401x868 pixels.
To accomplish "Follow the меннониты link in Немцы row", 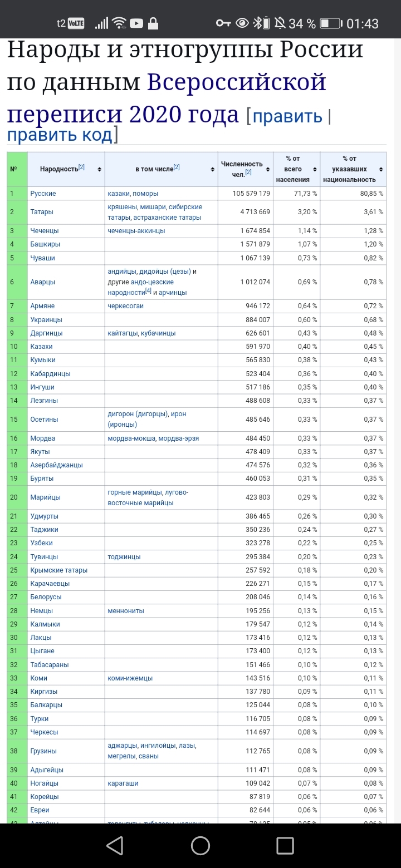I will (x=126, y=610).
